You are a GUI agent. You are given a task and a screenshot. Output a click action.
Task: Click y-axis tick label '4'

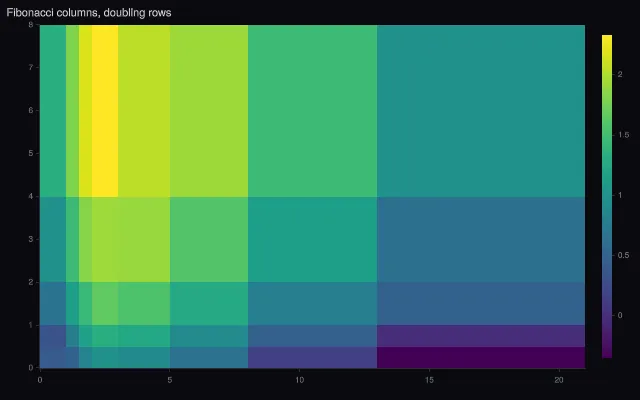tap(31, 196)
